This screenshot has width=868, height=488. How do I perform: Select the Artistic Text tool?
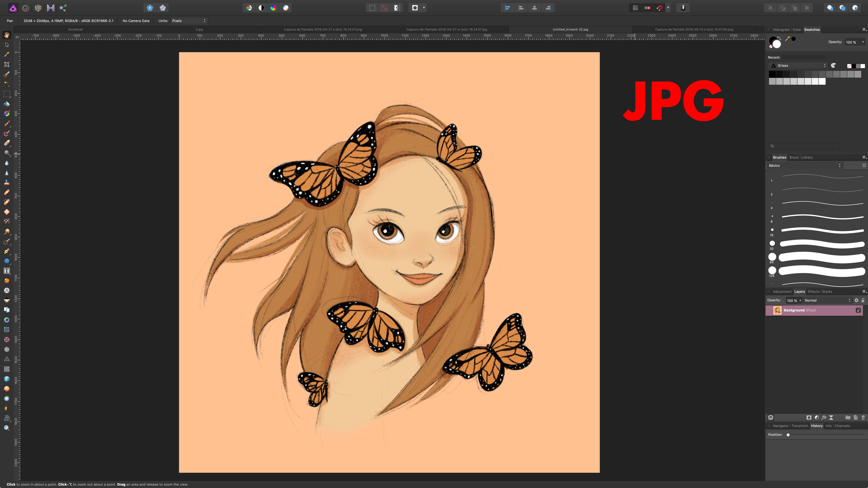(x=7, y=271)
